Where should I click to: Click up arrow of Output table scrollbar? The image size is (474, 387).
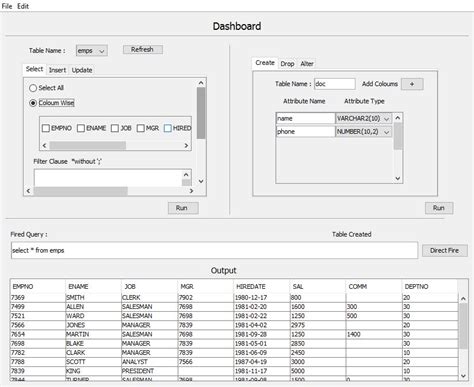coord(463,299)
